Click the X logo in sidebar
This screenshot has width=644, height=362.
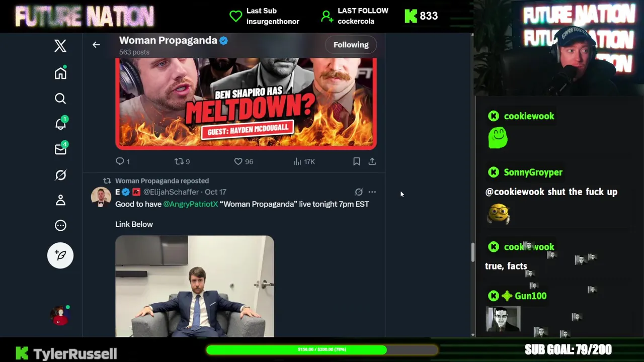pyautogui.click(x=60, y=46)
